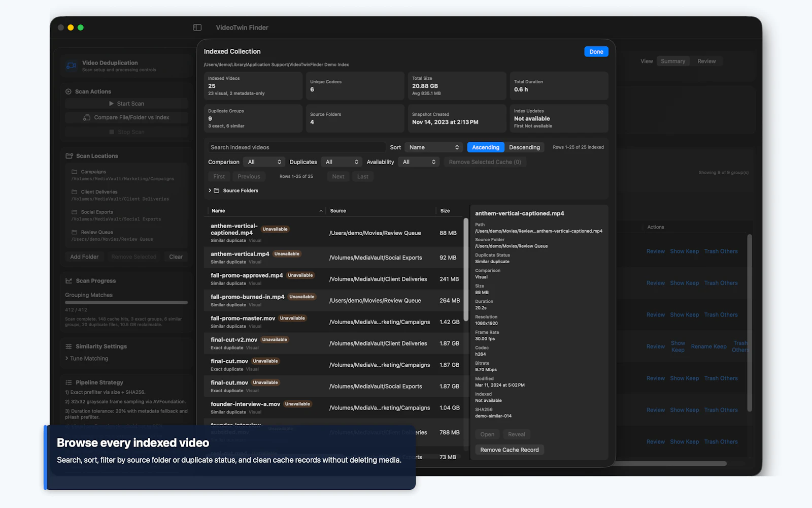The height and width of the screenshot is (508, 812).
Task: Click the blue Done button
Action: tap(596, 52)
